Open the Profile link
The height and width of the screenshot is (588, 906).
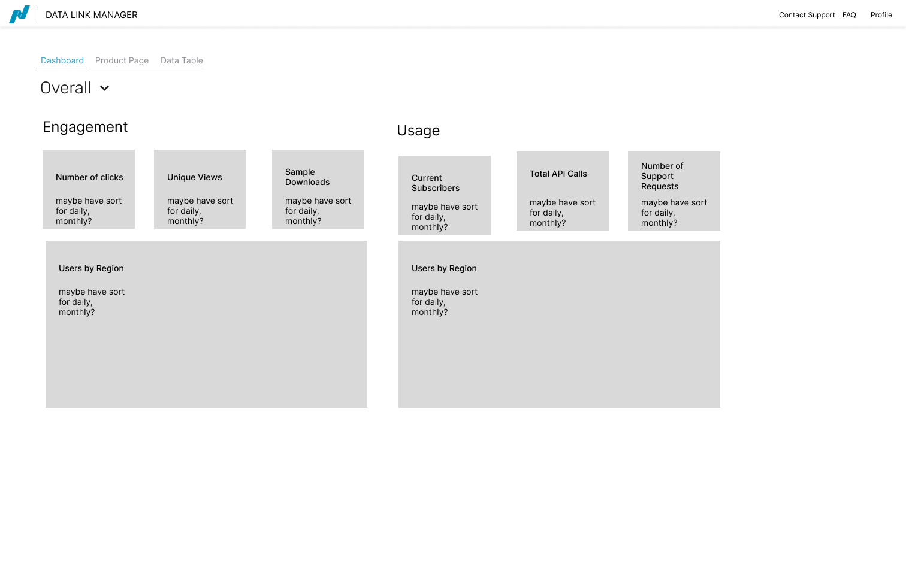coord(881,15)
